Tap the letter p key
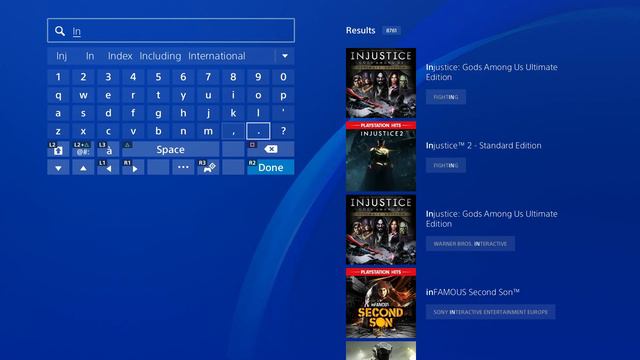The height and width of the screenshot is (360, 640). click(283, 95)
